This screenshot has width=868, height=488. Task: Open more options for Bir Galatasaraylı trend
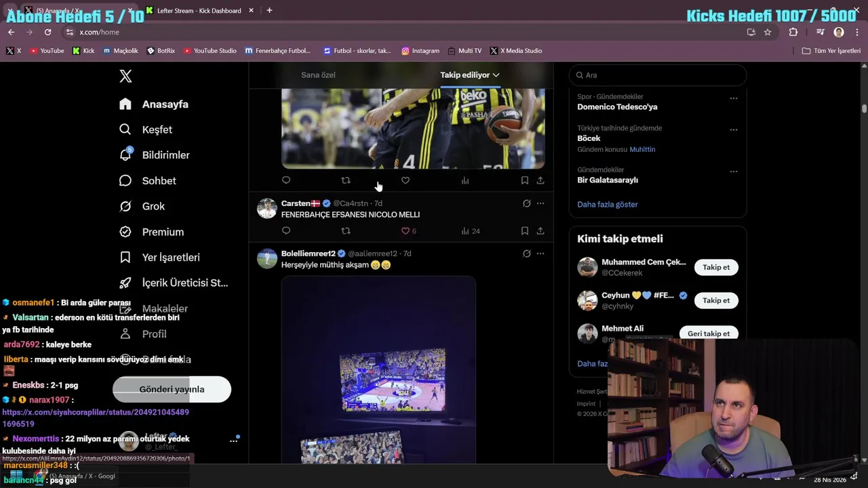pyautogui.click(x=733, y=171)
